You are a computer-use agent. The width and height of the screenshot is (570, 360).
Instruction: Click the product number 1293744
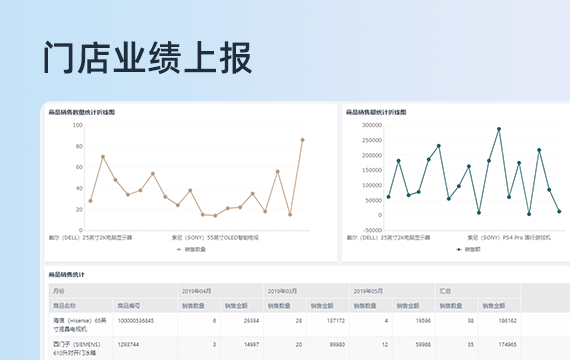point(128,344)
